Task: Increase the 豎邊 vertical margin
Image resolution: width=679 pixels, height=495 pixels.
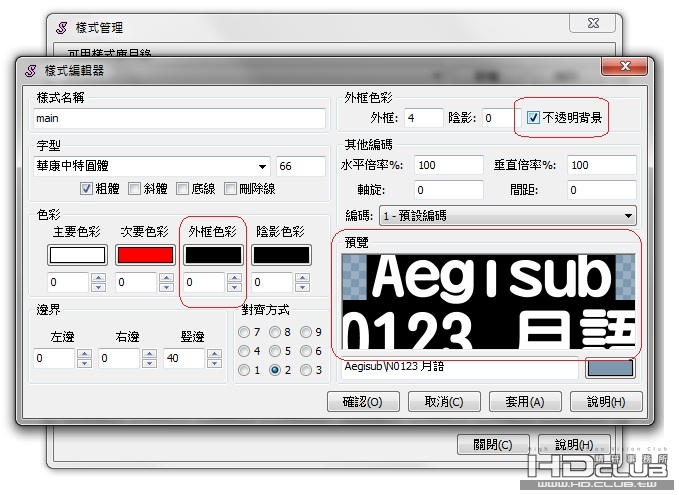Action: coord(214,353)
